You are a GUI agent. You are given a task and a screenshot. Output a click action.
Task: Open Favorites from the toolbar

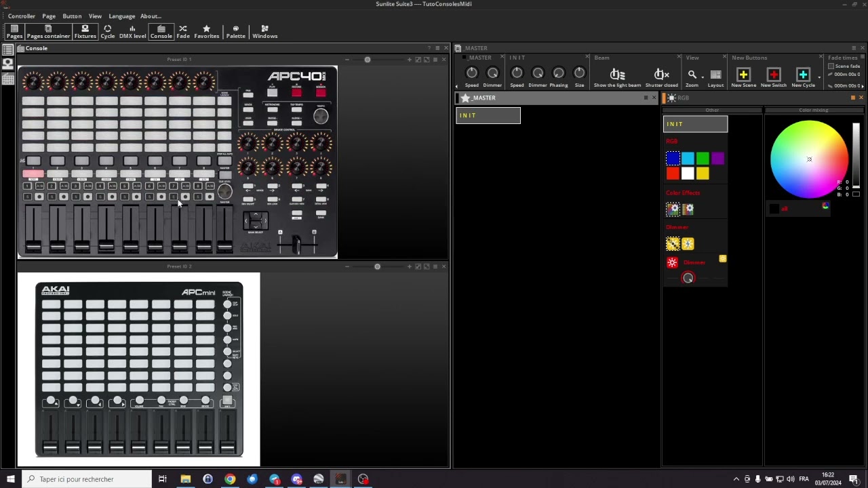[x=206, y=31]
